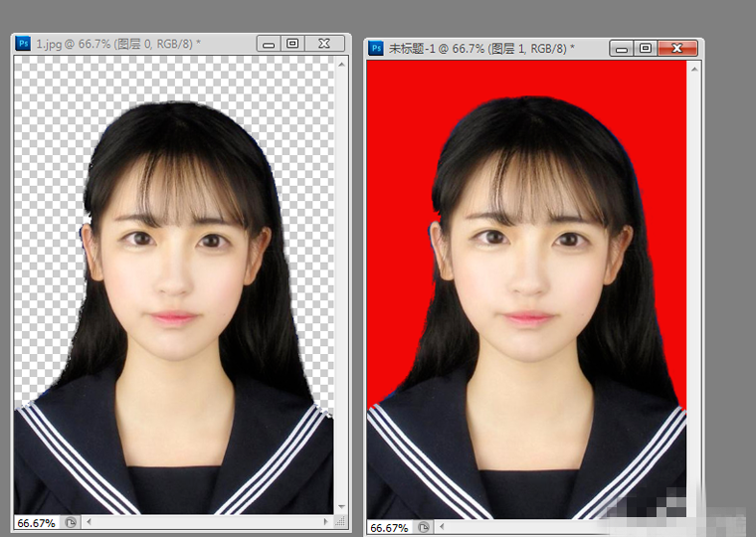Image resolution: width=756 pixels, height=537 pixels.
Task: Click the right scroll arrow in the 1.jpg window
Action: pos(326,522)
